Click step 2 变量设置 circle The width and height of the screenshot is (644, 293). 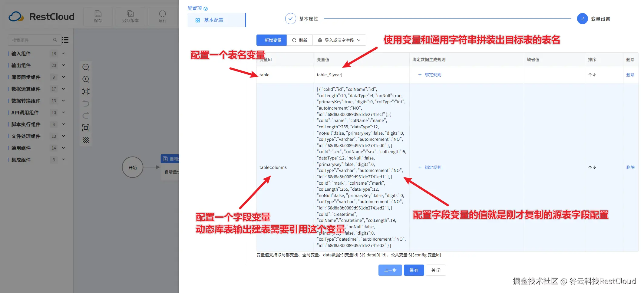(582, 19)
